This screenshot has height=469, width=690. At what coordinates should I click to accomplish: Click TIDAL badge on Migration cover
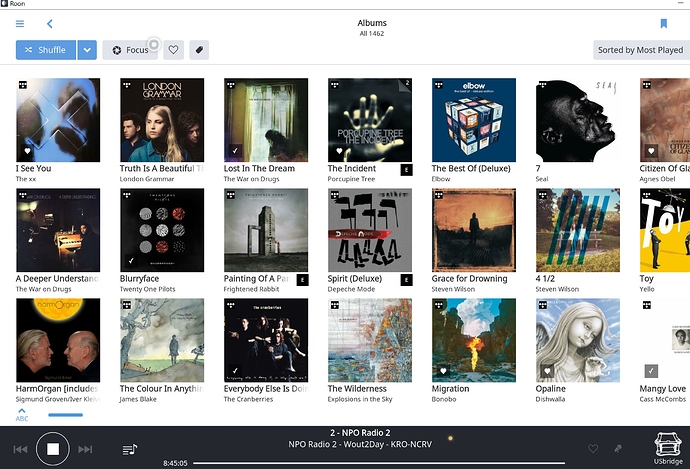(439, 305)
